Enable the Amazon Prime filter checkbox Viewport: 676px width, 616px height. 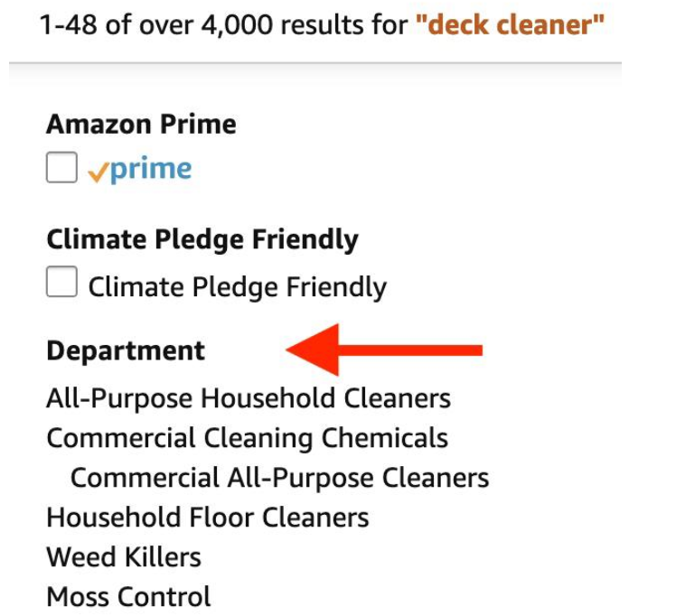pos(61,168)
